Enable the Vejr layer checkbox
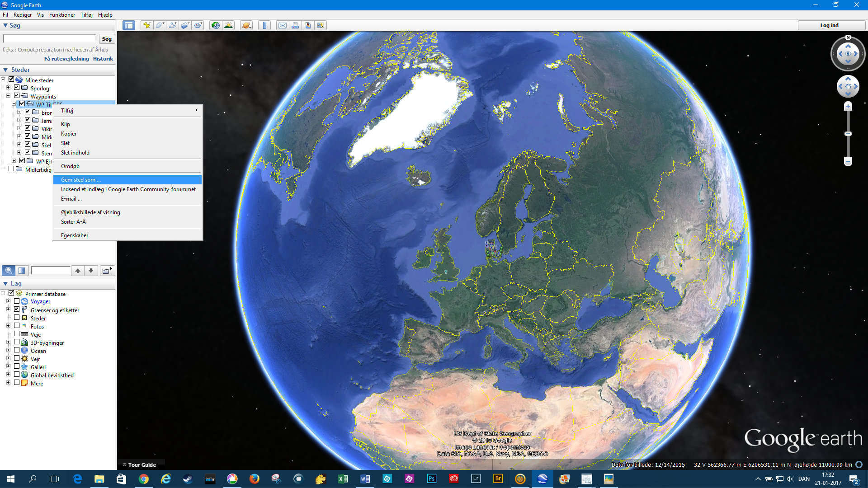The height and width of the screenshot is (488, 868). tap(17, 358)
